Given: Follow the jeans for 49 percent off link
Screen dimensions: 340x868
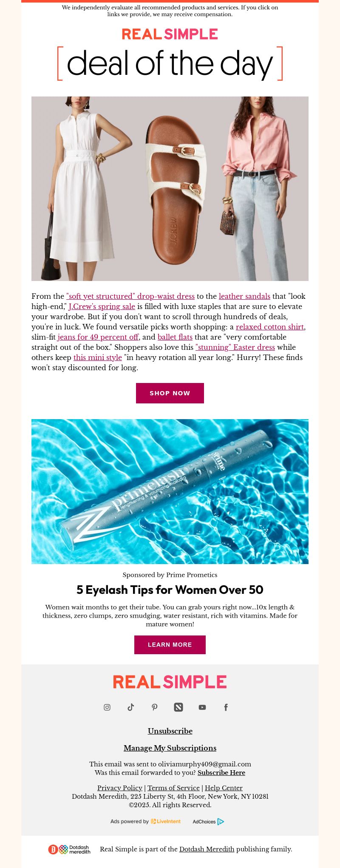Looking at the screenshot, I should [98, 337].
